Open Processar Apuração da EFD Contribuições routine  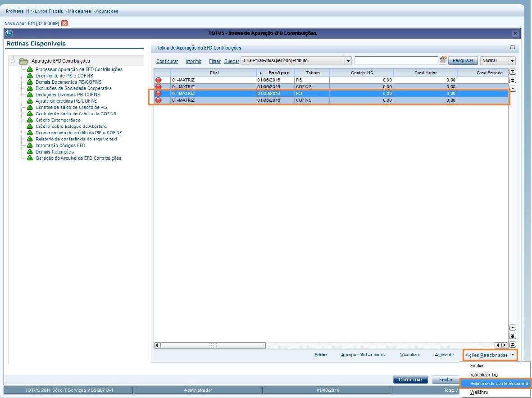pyautogui.click(x=79, y=69)
